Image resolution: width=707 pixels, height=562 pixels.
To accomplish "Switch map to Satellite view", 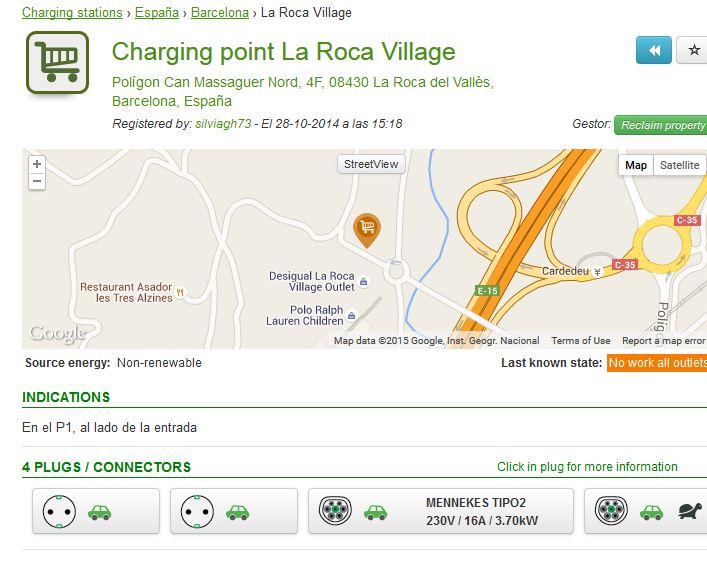I will [679, 165].
